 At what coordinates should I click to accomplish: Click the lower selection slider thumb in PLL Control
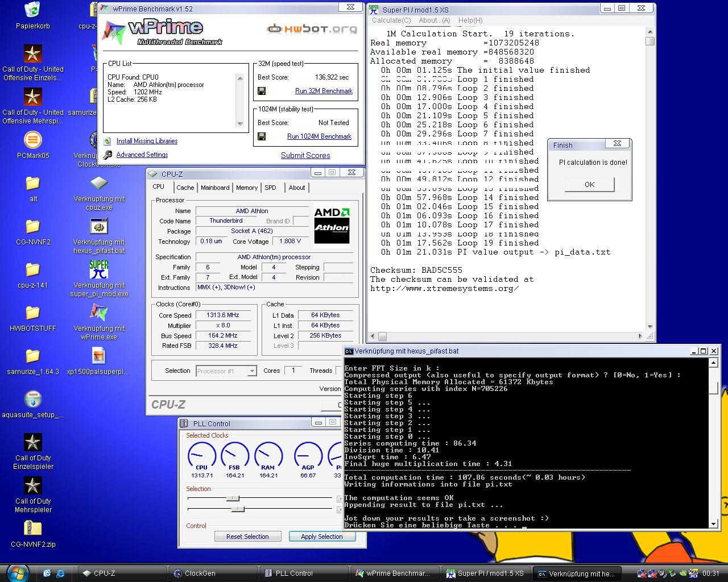click(x=238, y=509)
